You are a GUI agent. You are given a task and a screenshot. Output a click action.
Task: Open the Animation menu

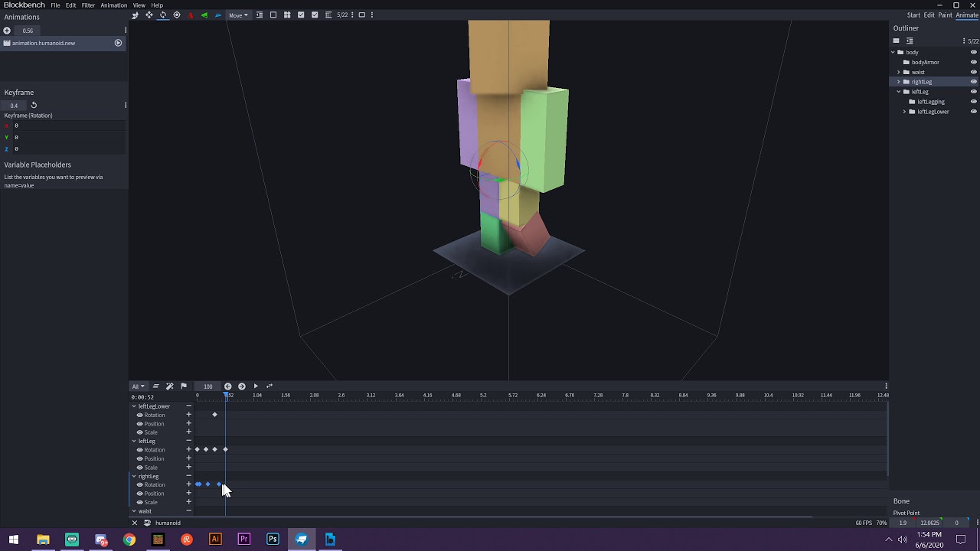pyautogui.click(x=113, y=5)
